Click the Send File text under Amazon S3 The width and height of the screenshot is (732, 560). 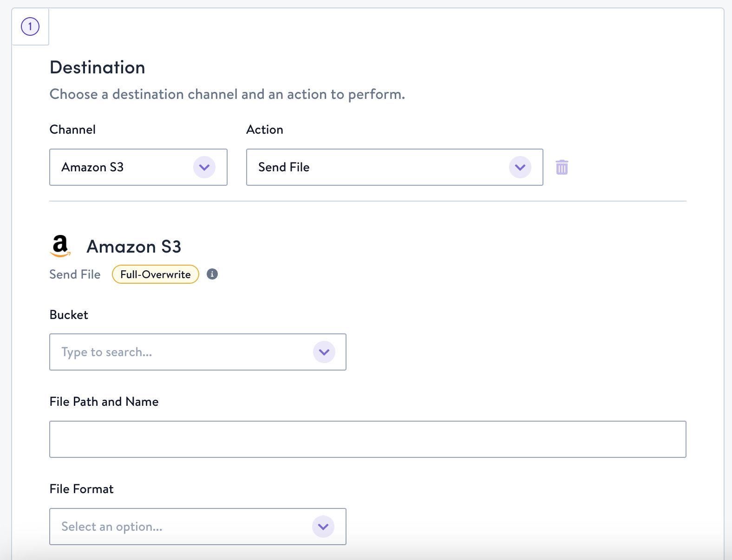[x=75, y=274]
